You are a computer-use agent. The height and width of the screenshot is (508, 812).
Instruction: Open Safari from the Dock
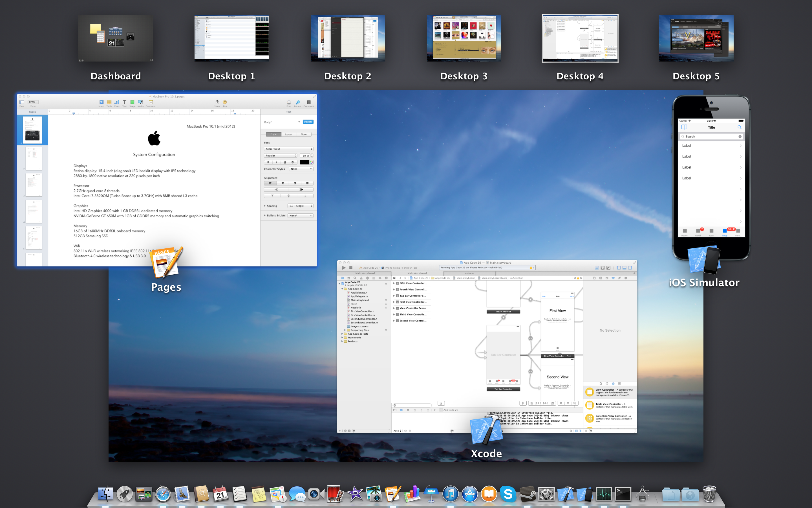[x=163, y=494]
